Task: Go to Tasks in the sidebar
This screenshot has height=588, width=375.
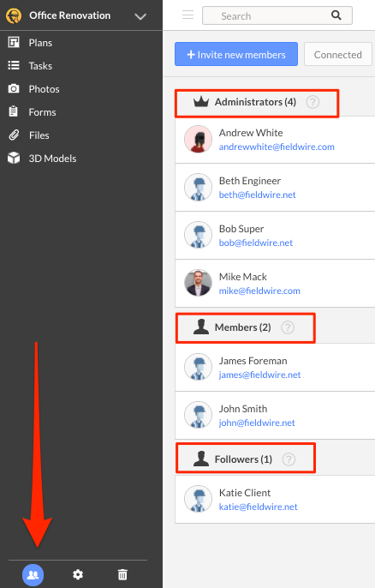Action: (40, 66)
